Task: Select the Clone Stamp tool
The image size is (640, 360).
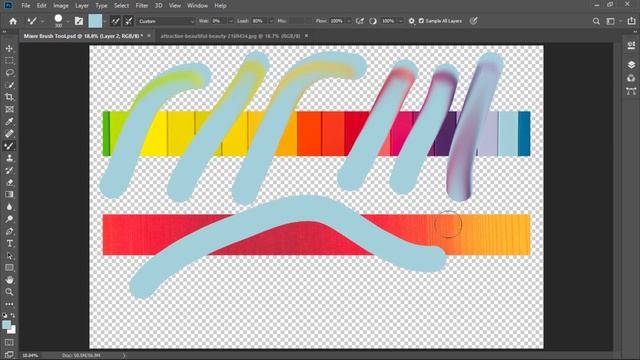Action: (x=9, y=158)
